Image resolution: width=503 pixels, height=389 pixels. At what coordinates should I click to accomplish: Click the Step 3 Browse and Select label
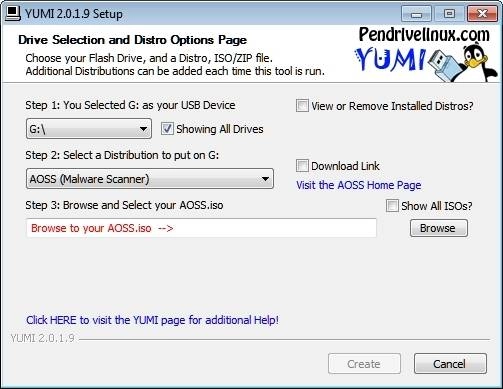124,205
